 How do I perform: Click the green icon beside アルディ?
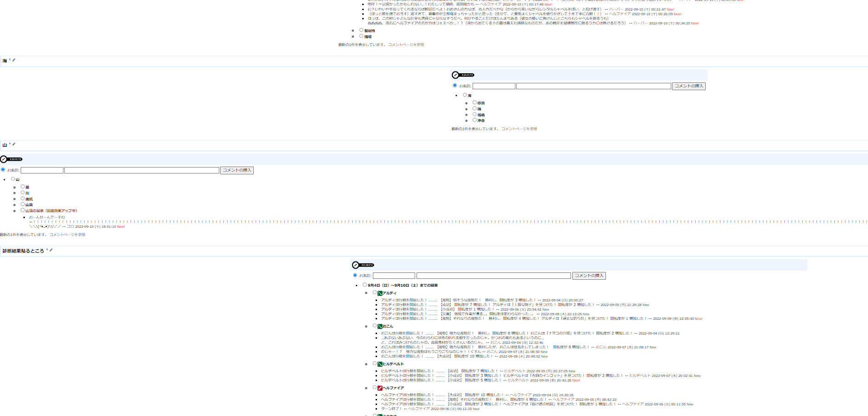point(380,293)
